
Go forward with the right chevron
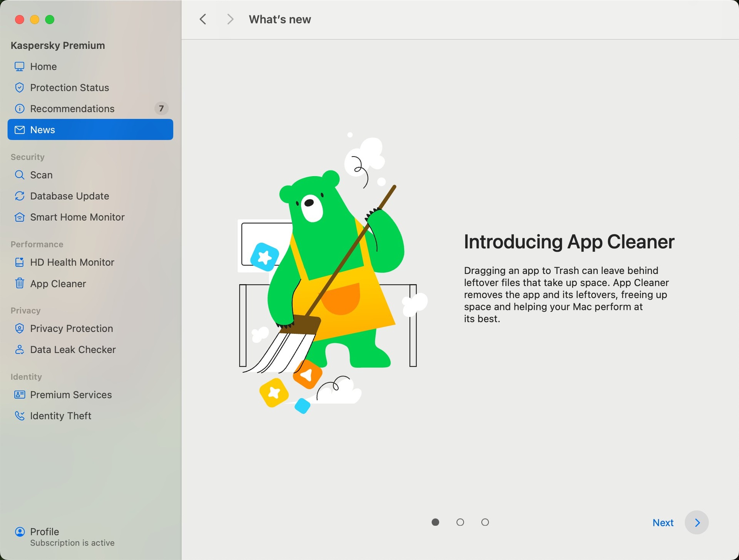(x=230, y=19)
